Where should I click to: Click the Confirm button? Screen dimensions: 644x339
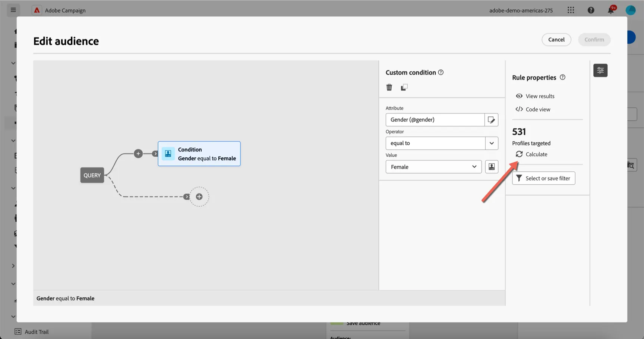594,40
